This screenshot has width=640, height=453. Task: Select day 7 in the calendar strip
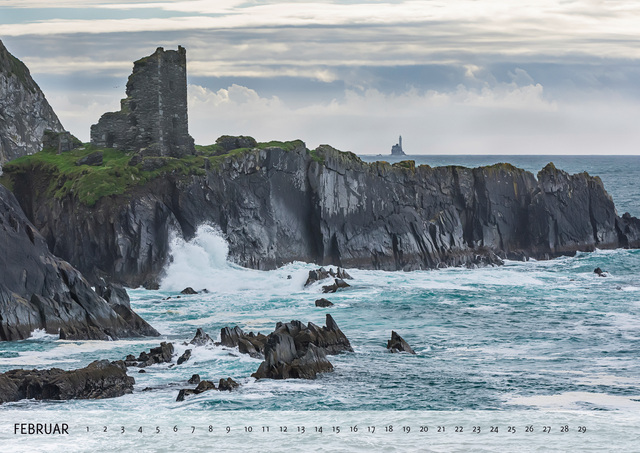[193, 429]
